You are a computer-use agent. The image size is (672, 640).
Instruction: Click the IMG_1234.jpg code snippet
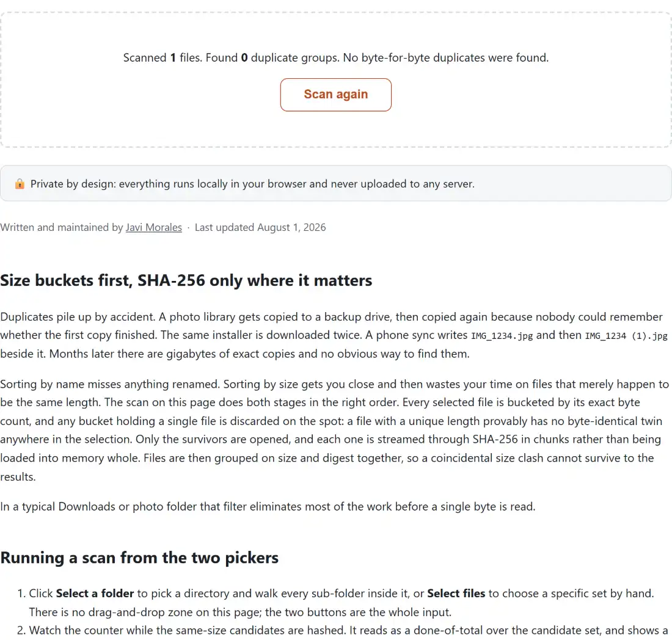(x=502, y=336)
